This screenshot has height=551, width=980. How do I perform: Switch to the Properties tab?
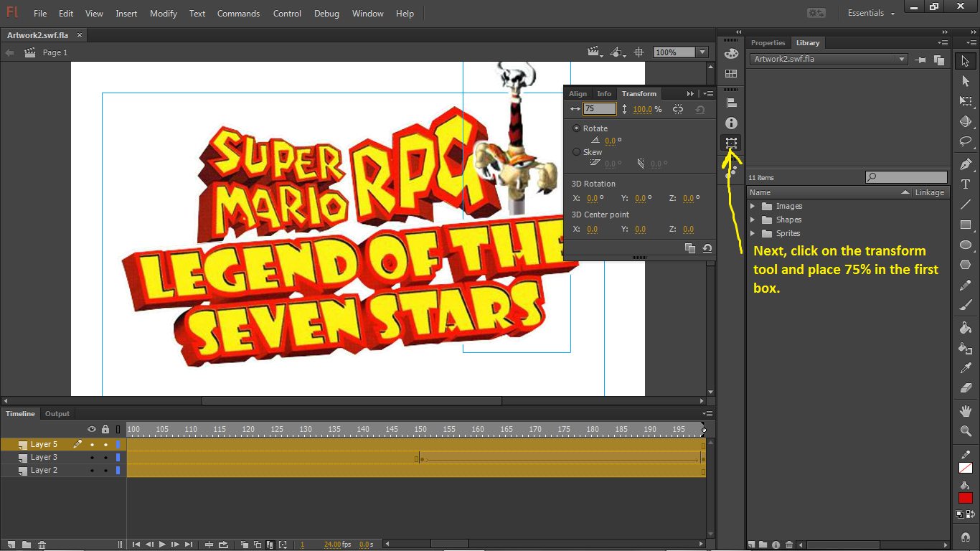pyautogui.click(x=768, y=43)
